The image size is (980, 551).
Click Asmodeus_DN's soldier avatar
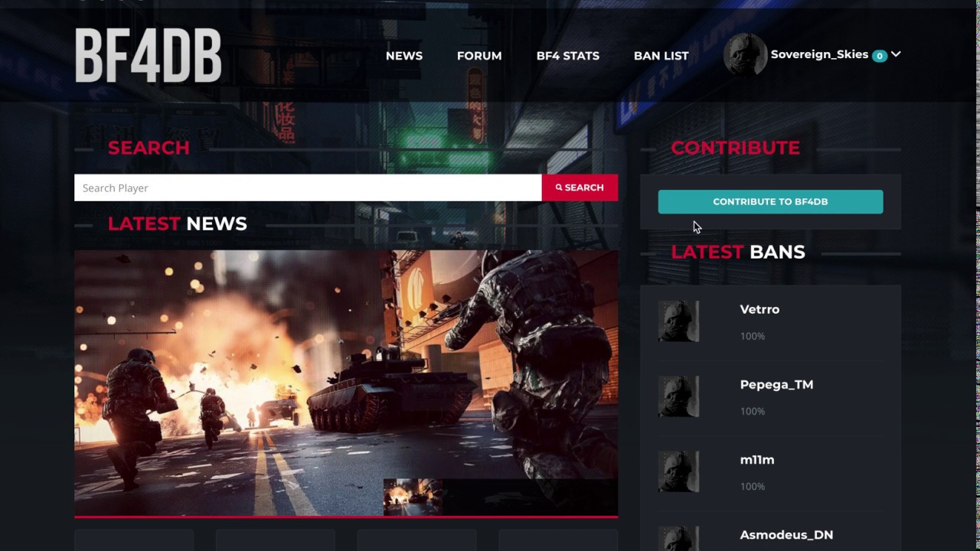[678, 539]
